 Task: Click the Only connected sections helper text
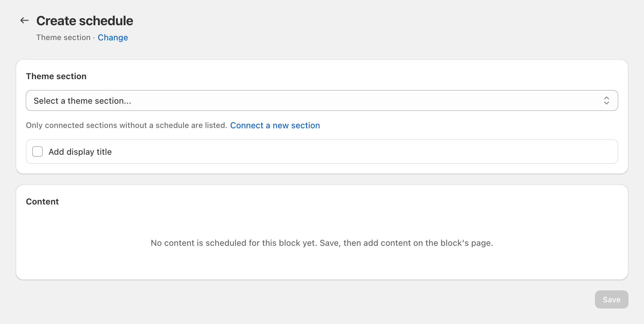pyautogui.click(x=126, y=125)
